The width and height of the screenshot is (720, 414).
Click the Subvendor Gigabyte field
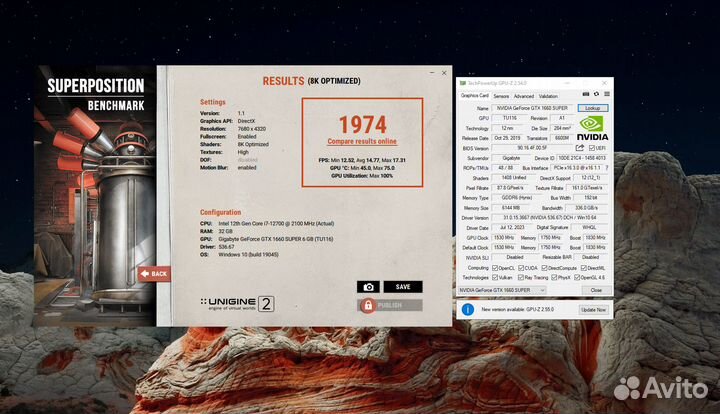[x=511, y=158]
